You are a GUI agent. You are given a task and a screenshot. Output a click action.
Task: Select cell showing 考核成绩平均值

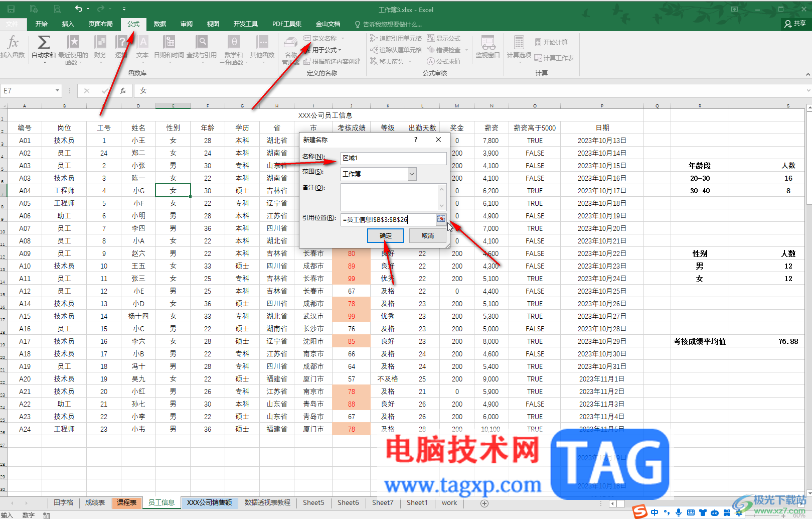[x=700, y=341]
